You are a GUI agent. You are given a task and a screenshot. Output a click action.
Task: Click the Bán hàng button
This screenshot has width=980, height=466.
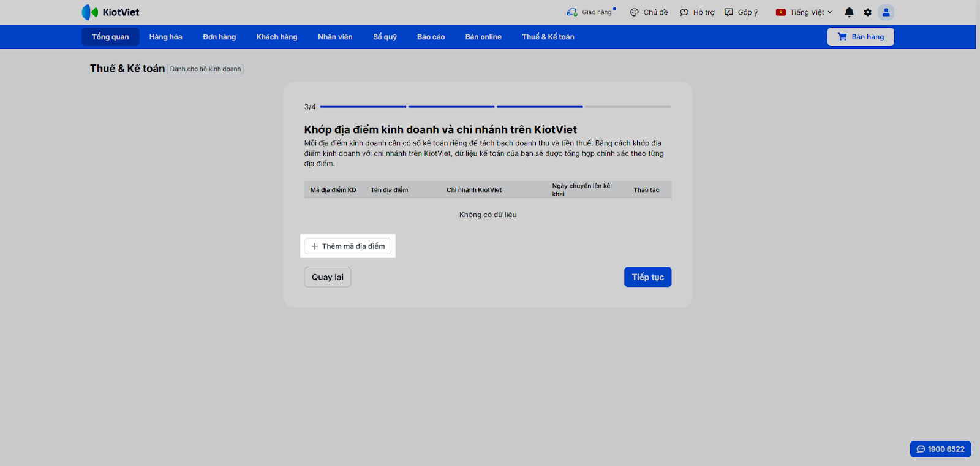pyautogui.click(x=861, y=37)
